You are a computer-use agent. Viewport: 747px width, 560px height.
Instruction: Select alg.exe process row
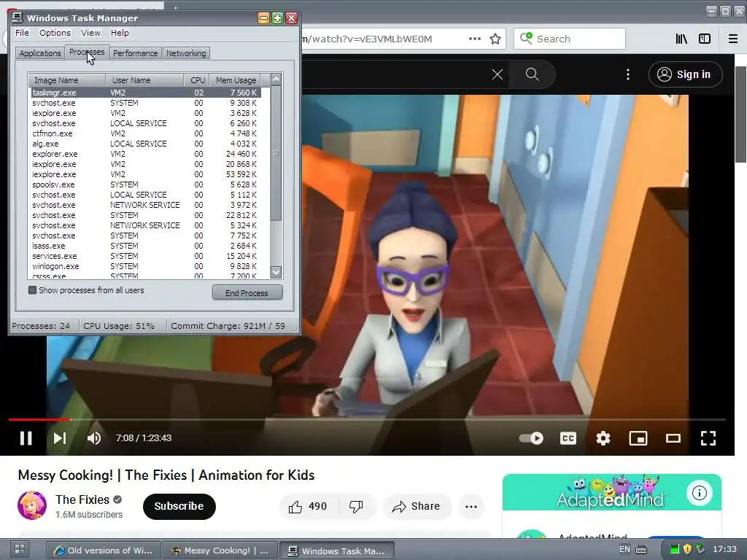point(145,144)
